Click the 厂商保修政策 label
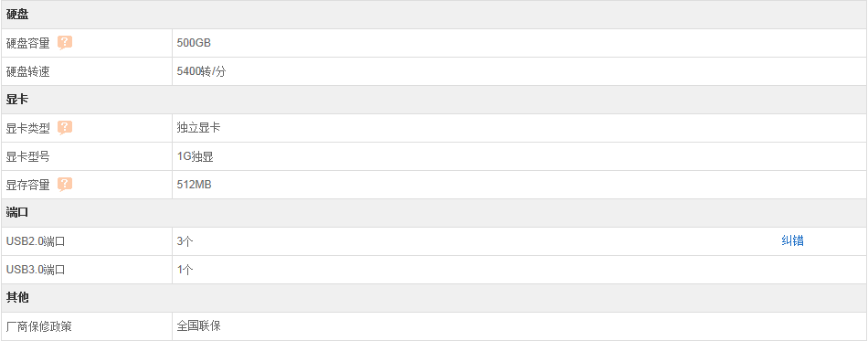Screen dimensions: 868x341 pos(38,326)
